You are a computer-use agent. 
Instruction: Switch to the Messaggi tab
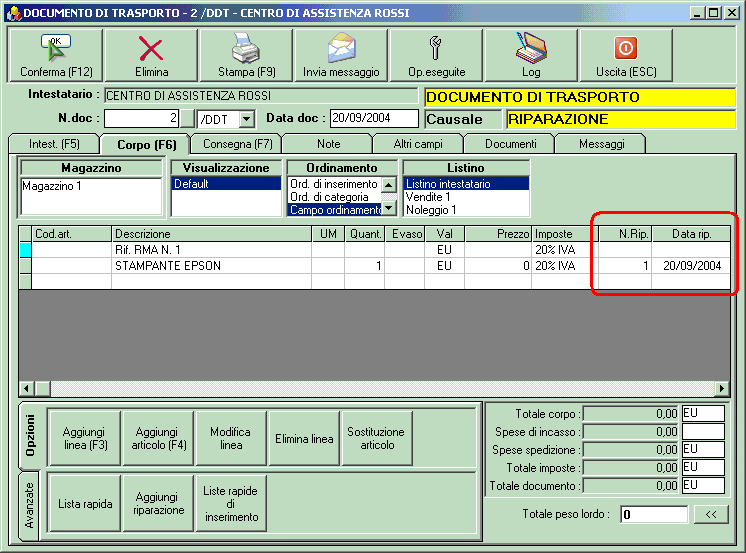(601, 144)
